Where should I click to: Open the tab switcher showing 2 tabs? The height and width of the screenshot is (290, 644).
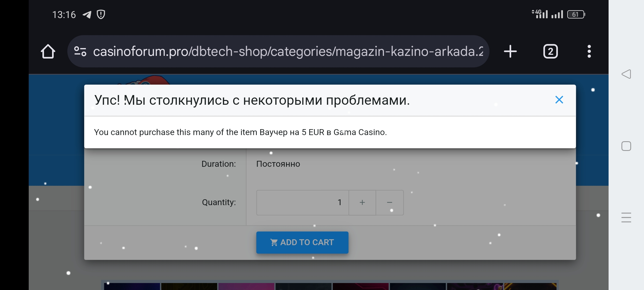pos(550,51)
